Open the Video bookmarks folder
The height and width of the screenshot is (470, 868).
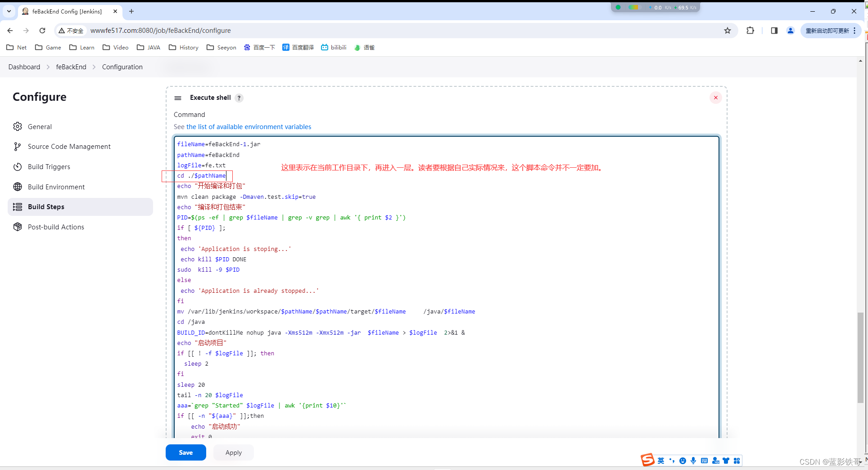point(116,47)
